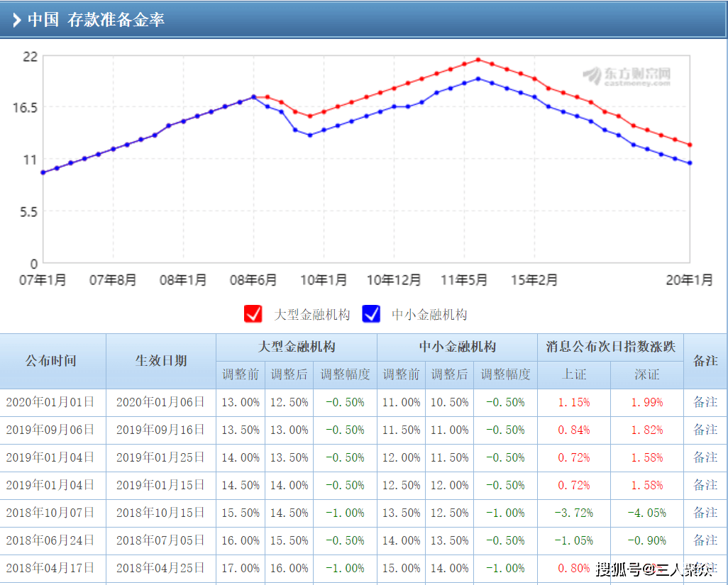728x585 pixels.
Task: Select the 生效日期 column header
Action: (x=161, y=361)
